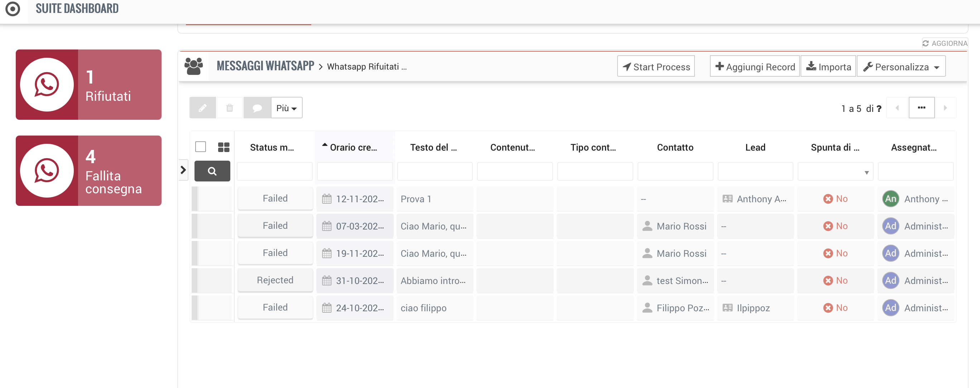
Task: Open the Rifiutati WhatsApp widget icon
Action: click(47, 85)
